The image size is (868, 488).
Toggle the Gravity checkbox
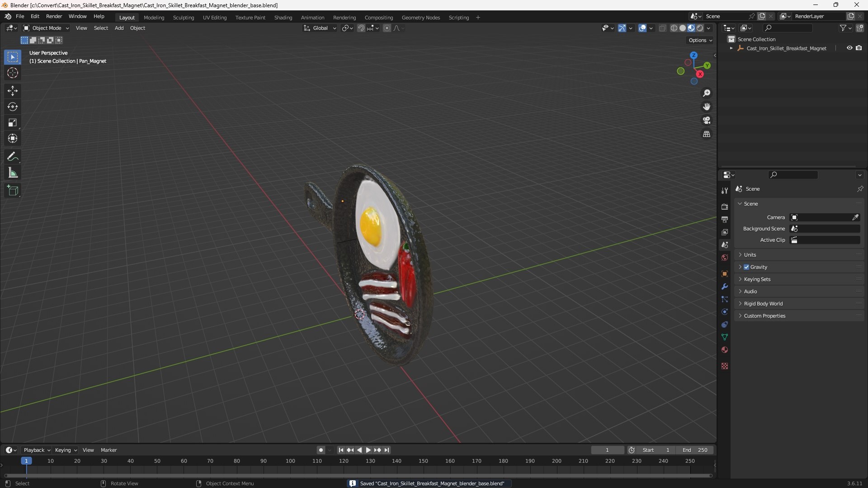point(746,267)
